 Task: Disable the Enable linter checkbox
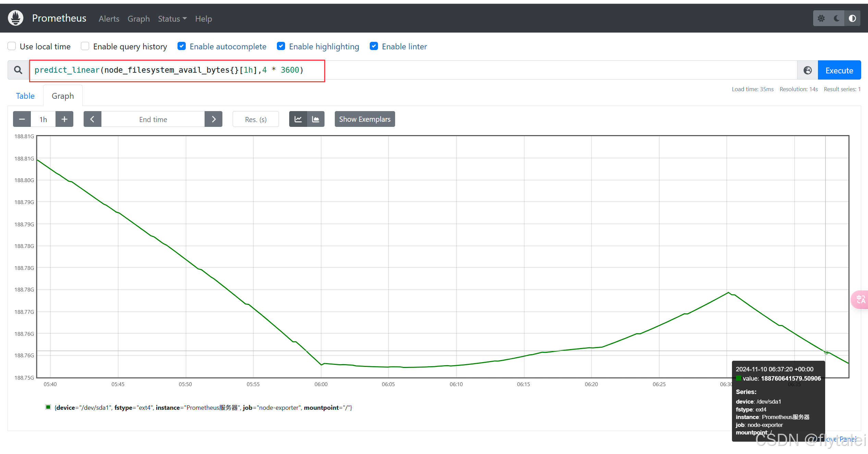tap(374, 46)
